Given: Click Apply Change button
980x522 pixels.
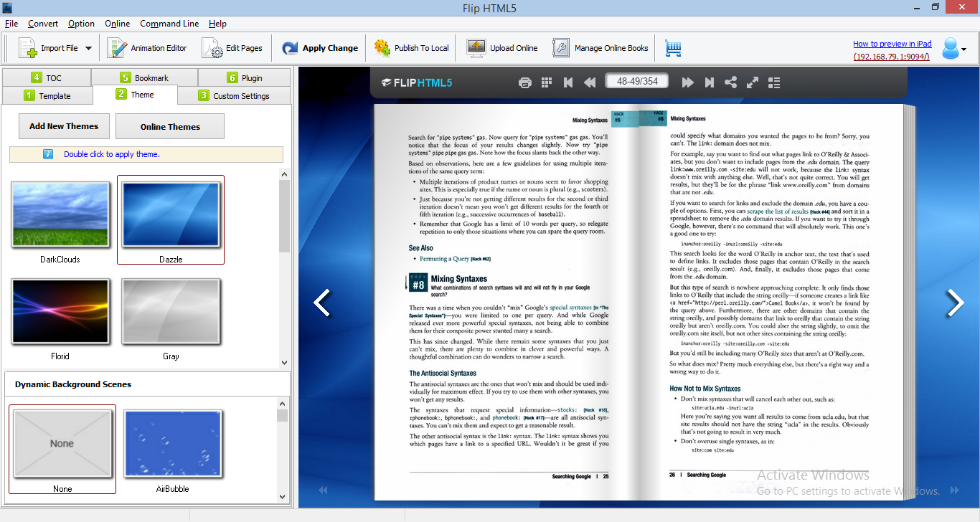Looking at the screenshot, I should [x=320, y=48].
